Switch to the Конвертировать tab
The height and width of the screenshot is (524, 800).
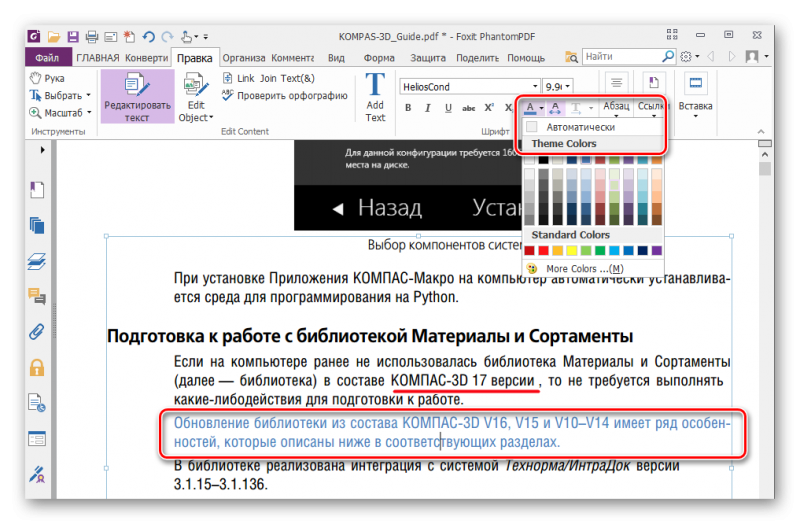click(x=146, y=58)
